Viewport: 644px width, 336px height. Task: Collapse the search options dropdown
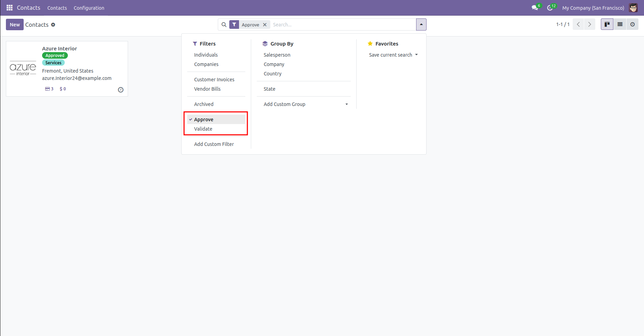pos(421,25)
